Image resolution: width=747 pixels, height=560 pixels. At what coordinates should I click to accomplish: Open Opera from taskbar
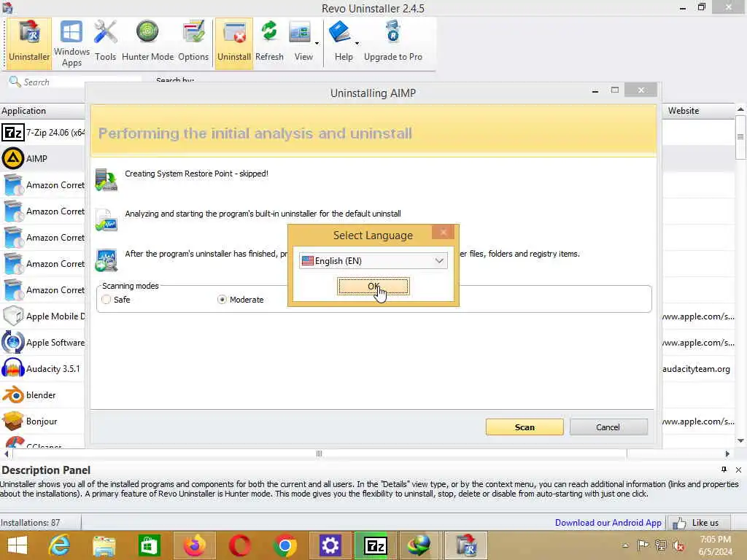[239, 545]
